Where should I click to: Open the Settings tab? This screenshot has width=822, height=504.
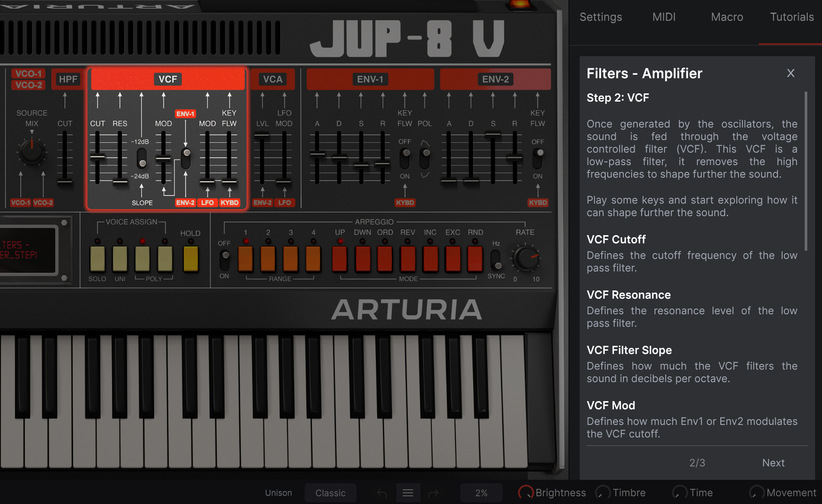tap(600, 17)
